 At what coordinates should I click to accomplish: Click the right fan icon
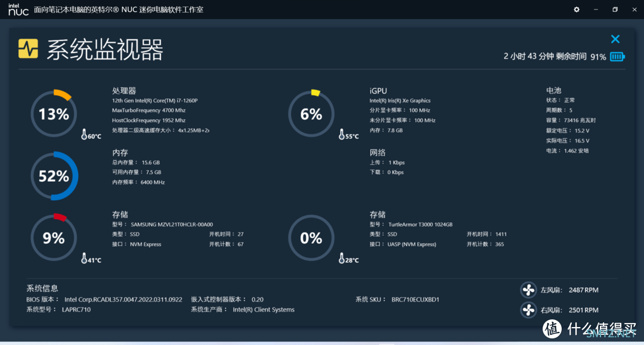coord(528,310)
